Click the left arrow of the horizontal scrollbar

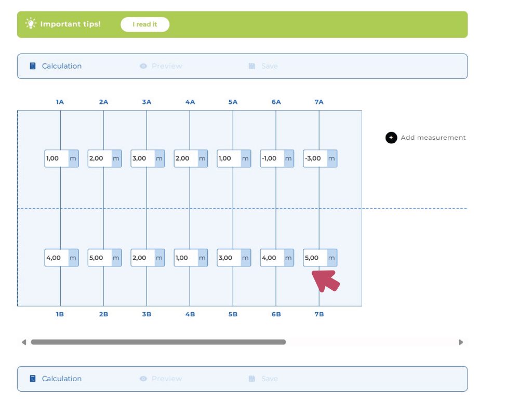coord(24,342)
